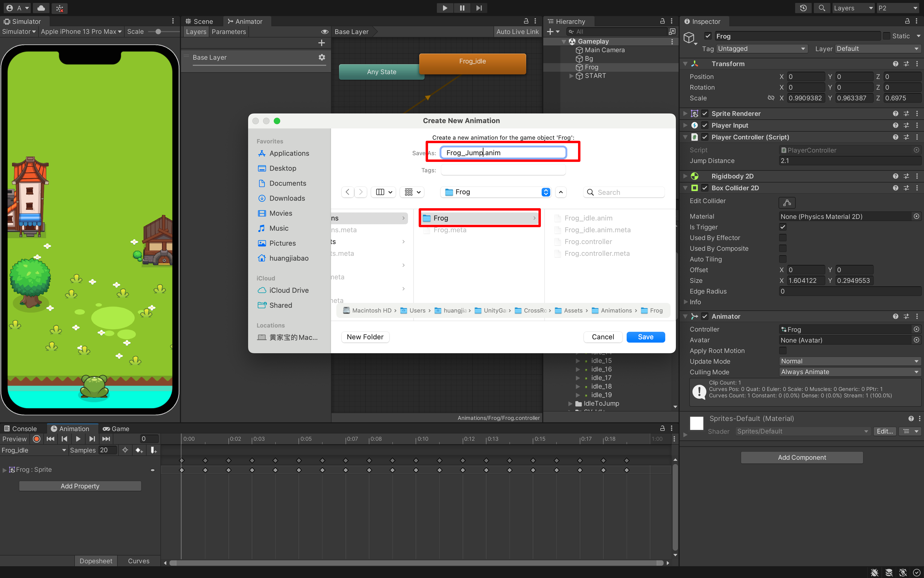Open the Hierarchy panel kebab menu

point(672,21)
